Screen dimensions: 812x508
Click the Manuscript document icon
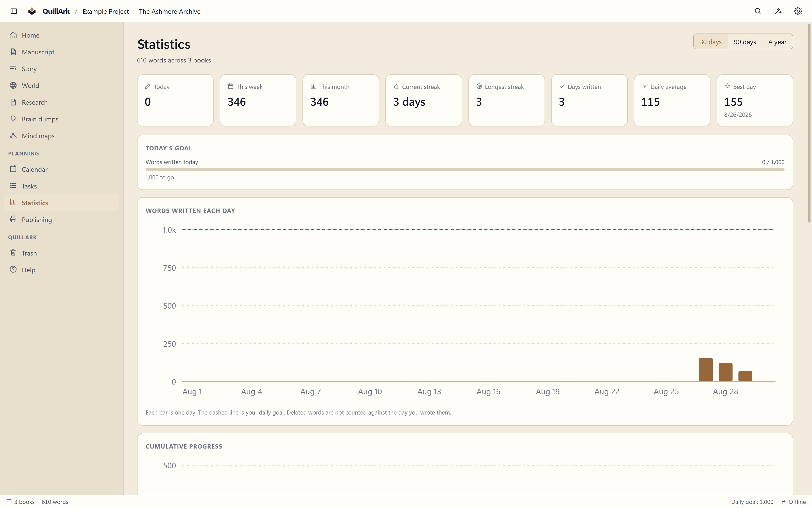pyautogui.click(x=13, y=52)
